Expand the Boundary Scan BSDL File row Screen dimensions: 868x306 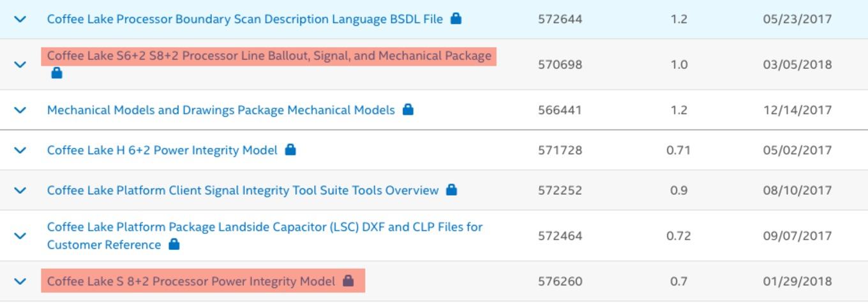point(20,19)
